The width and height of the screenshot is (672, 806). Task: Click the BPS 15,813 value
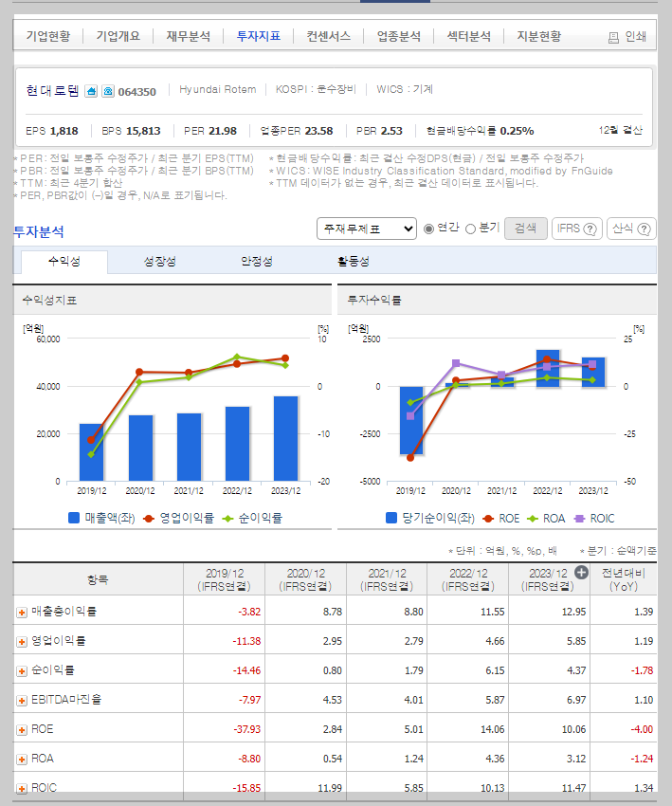pyautogui.click(x=143, y=131)
